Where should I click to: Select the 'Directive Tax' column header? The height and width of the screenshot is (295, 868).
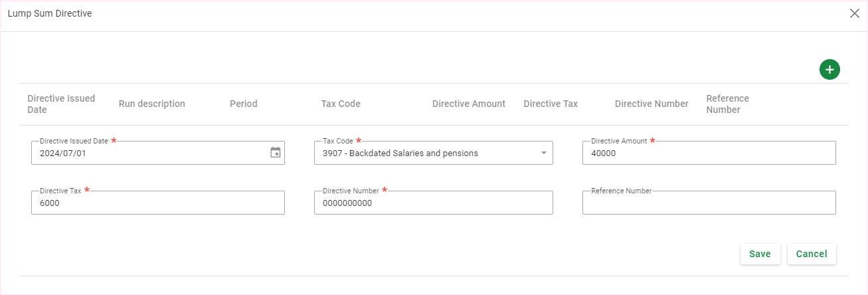tap(550, 104)
